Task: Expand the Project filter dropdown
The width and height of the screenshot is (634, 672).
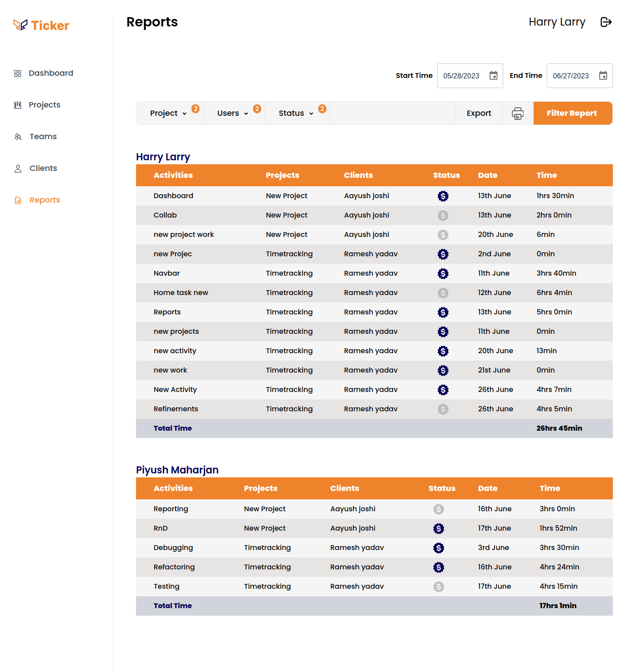Action: tap(170, 113)
